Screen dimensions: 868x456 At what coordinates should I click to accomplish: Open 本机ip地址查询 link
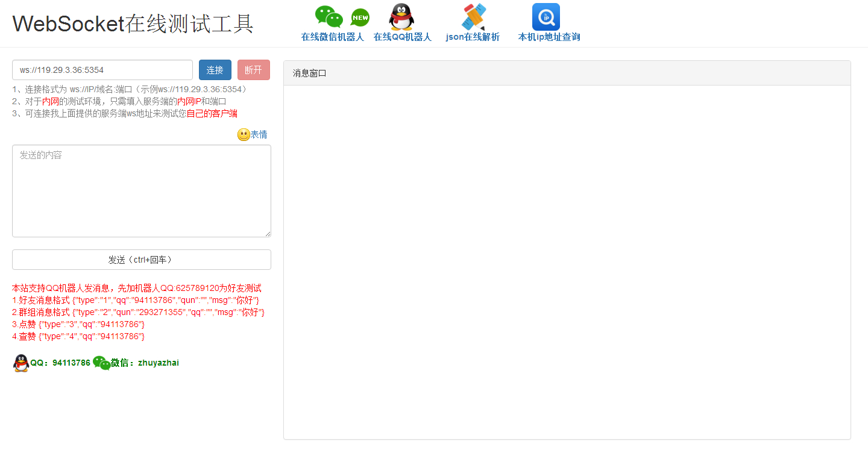(x=549, y=37)
